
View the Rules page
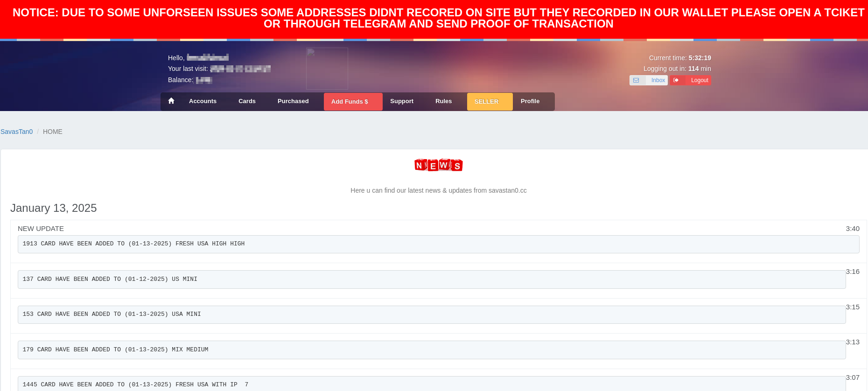(x=443, y=101)
